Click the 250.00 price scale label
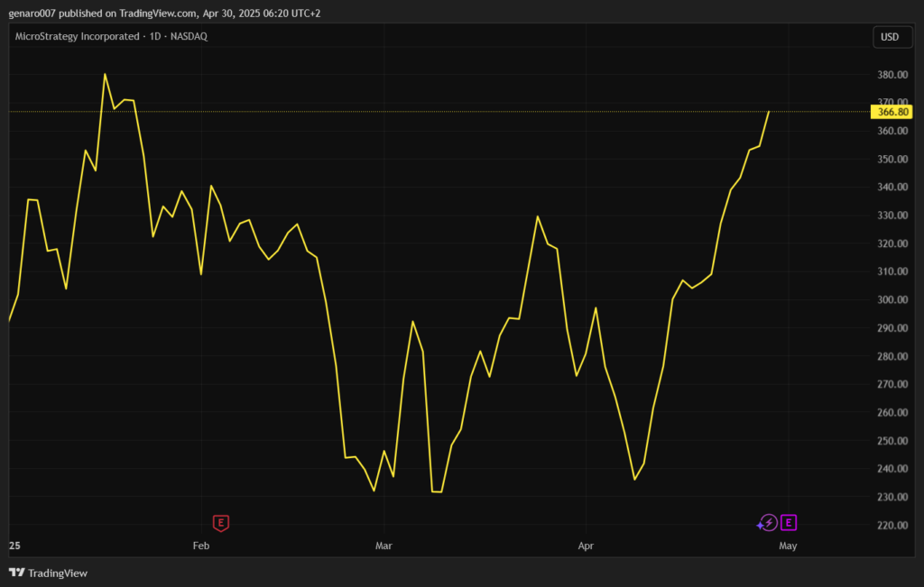 pyautogui.click(x=892, y=441)
